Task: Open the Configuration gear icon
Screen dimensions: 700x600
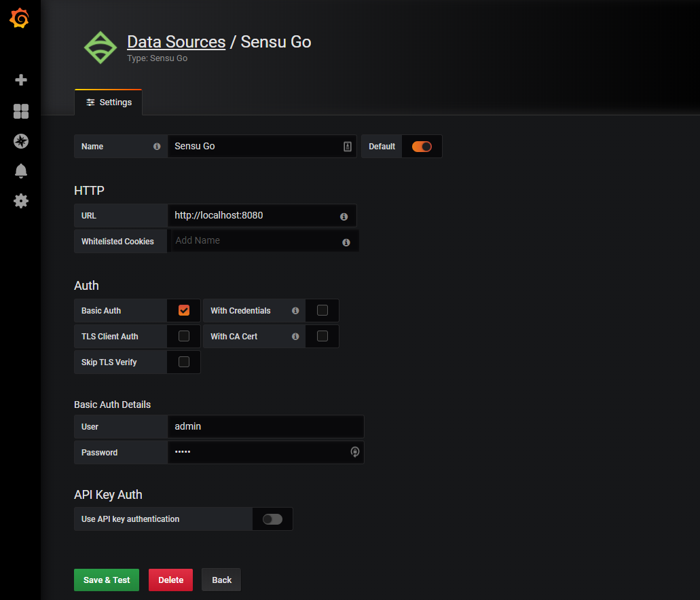Action: 21,201
